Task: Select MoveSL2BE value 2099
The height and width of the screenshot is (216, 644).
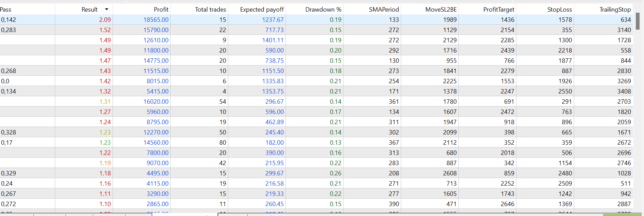Action: tap(450, 132)
